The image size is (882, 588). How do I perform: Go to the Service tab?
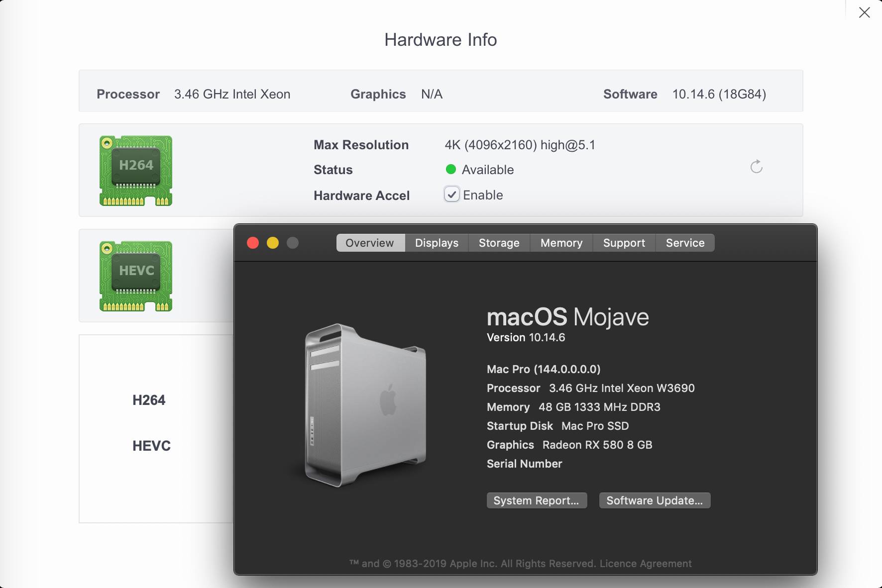(685, 243)
